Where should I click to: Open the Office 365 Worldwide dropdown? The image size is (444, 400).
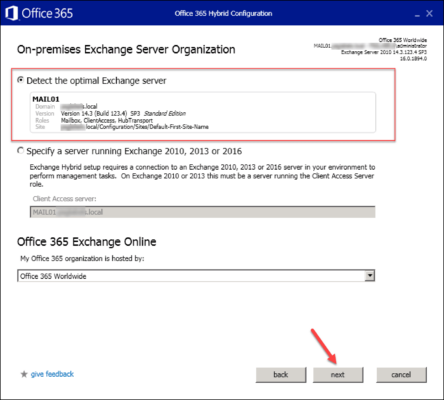coord(196,276)
